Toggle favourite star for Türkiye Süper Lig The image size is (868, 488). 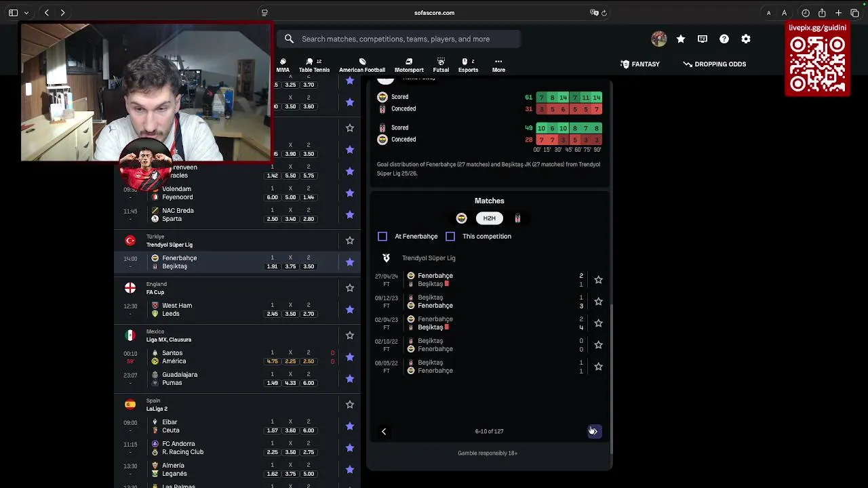pos(350,241)
